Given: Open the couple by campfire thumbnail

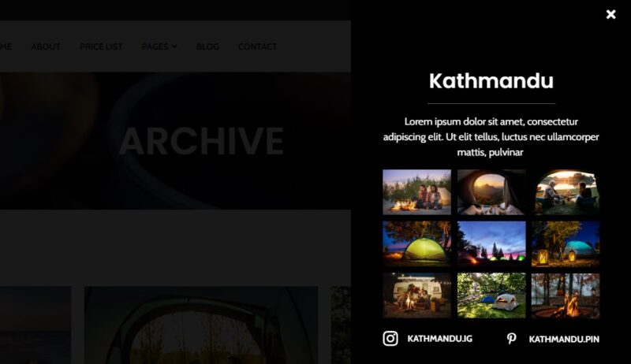Looking at the screenshot, I should pos(416,192).
